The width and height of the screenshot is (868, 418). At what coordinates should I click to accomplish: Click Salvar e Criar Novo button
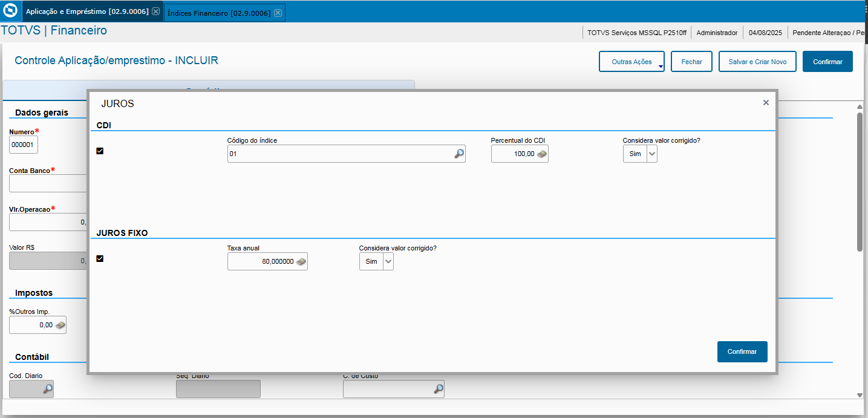[757, 62]
